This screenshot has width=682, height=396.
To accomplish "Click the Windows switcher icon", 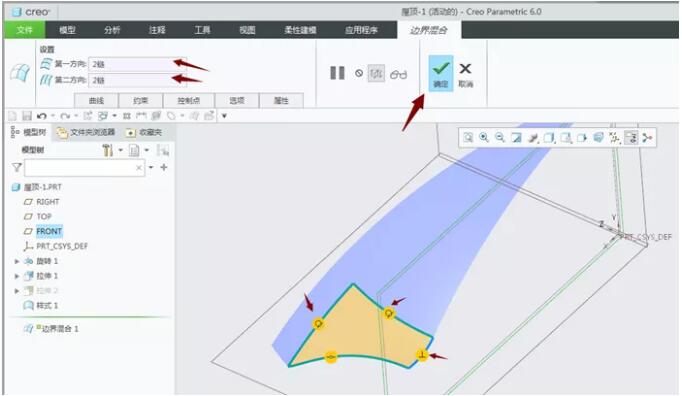I will pos(103,116).
